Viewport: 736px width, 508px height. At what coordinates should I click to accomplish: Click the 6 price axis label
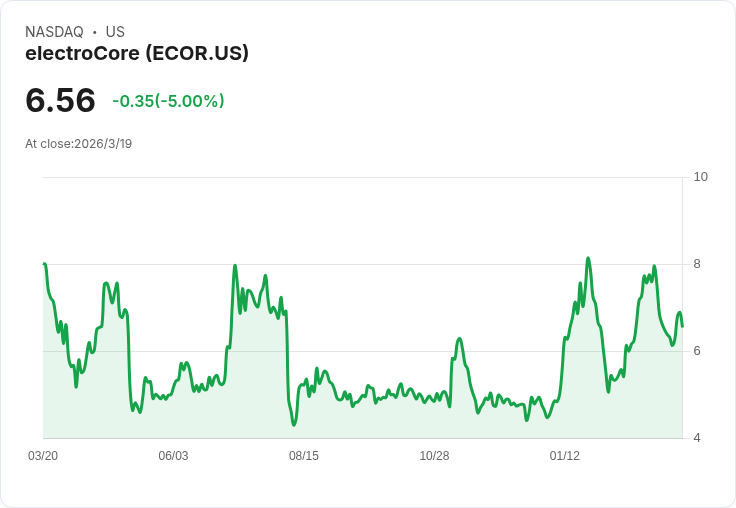coord(697,351)
